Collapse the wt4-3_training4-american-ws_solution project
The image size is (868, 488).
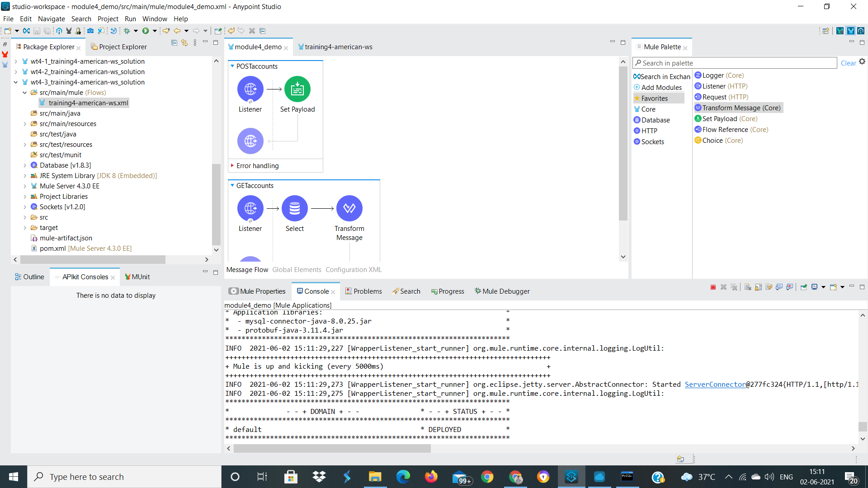(16, 82)
